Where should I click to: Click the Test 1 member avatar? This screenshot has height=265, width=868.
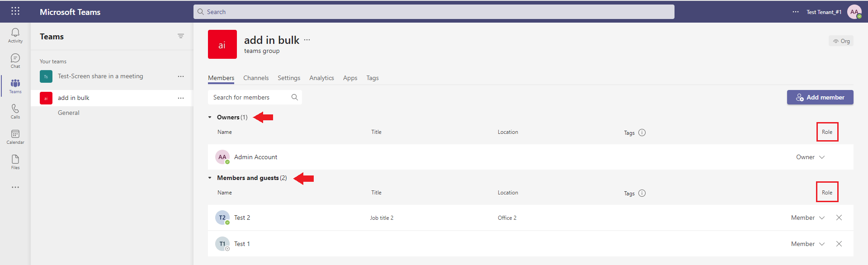[222, 244]
